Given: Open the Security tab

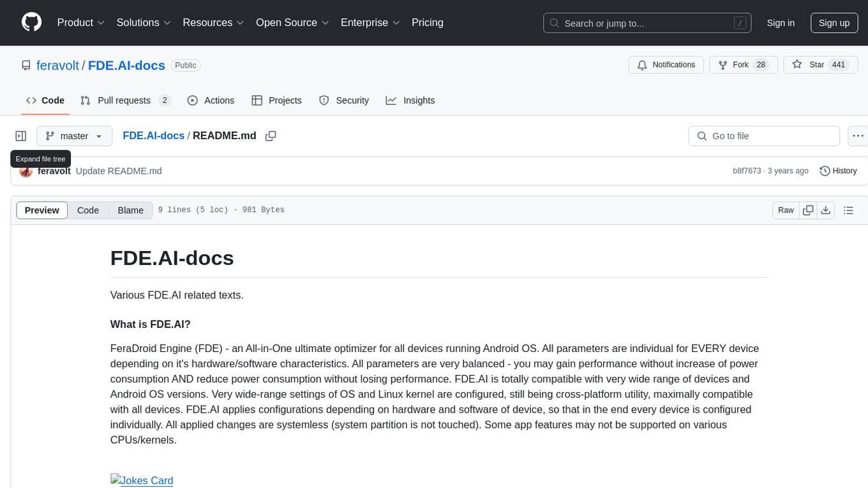Looking at the screenshot, I should click(x=343, y=100).
